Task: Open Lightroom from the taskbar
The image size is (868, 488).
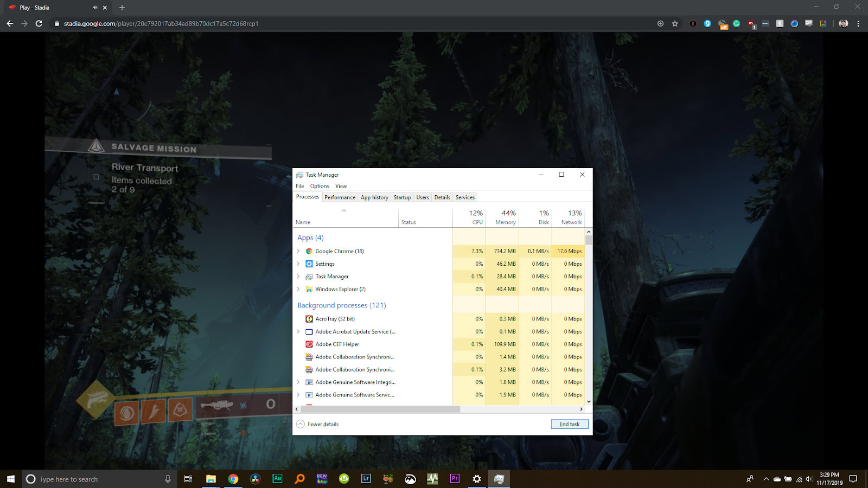Action: tap(366, 479)
